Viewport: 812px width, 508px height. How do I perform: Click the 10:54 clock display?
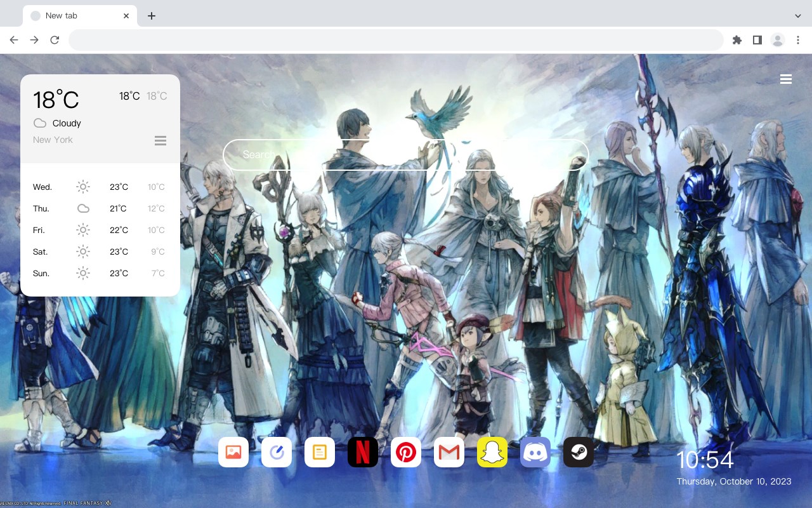705,460
